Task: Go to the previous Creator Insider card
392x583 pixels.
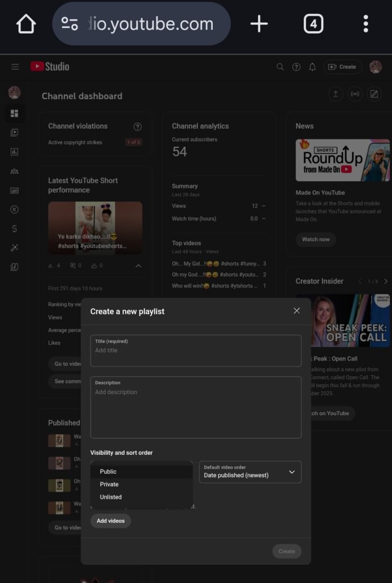Action: point(360,281)
